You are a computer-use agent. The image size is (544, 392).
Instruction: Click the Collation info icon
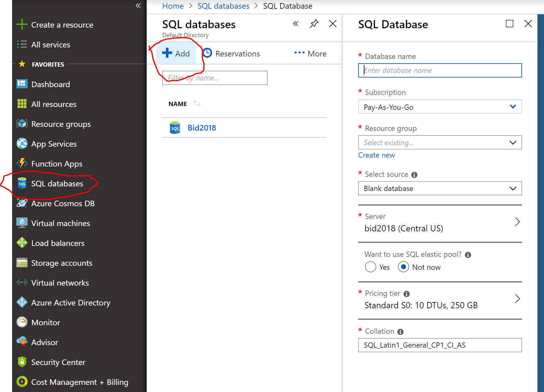point(400,332)
